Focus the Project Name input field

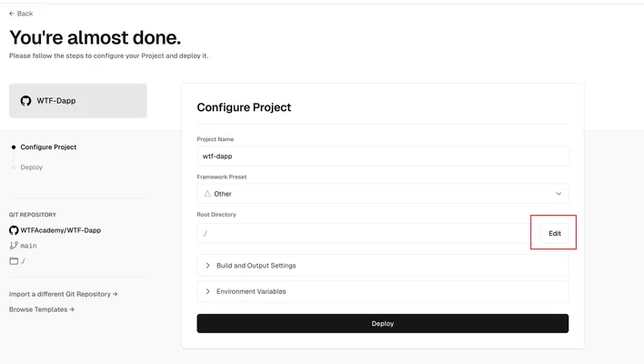[383, 157]
